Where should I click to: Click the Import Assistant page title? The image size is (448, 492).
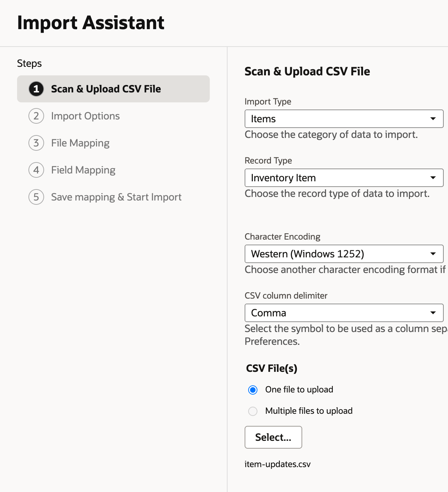point(91,23)
